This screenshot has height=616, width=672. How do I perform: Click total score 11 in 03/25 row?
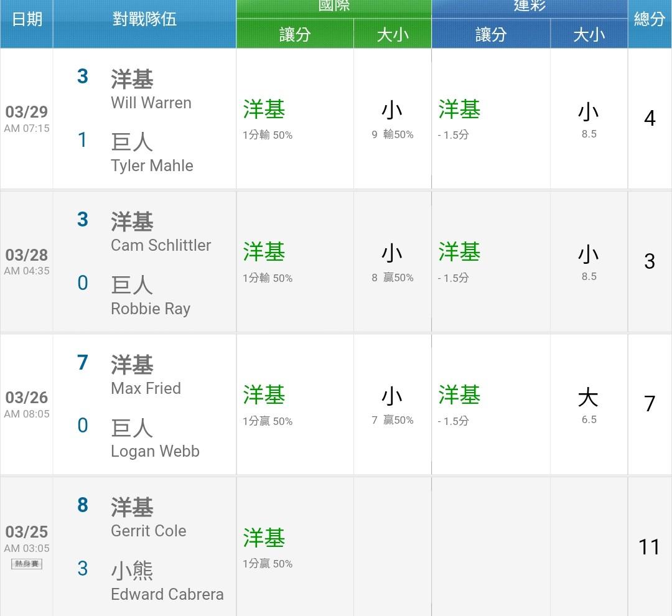[649, 547]
